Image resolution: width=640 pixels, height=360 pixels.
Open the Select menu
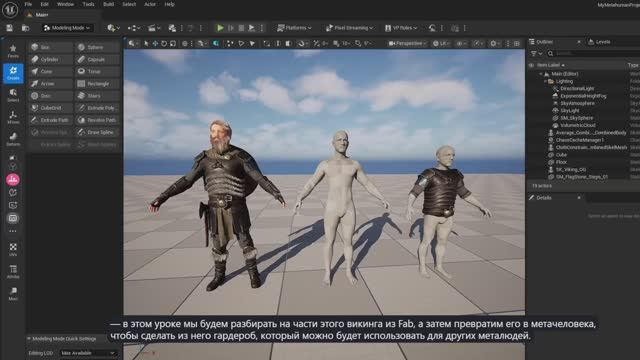129,4
